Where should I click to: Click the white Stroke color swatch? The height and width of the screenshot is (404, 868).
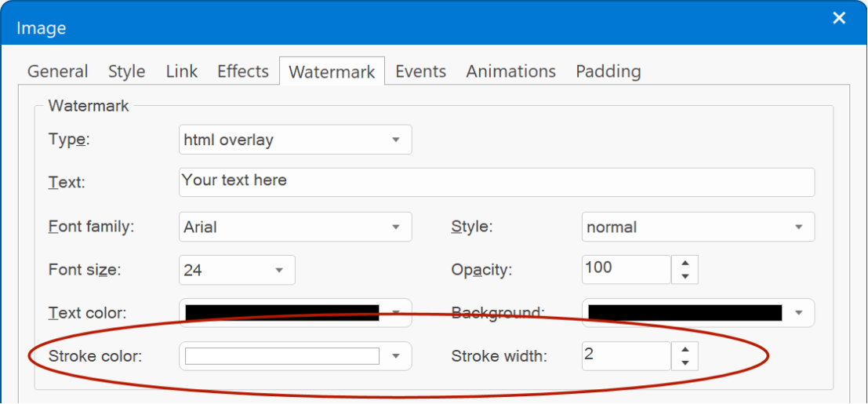[281, 356]
